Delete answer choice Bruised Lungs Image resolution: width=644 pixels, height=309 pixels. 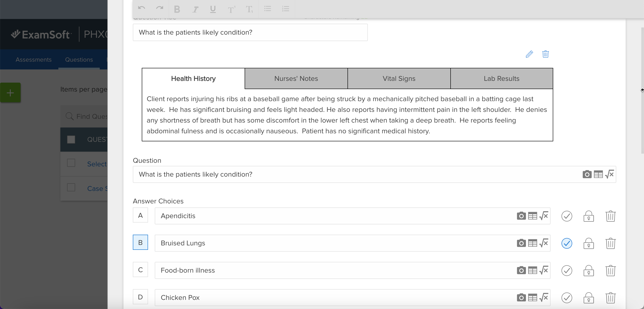pos(610,243)
